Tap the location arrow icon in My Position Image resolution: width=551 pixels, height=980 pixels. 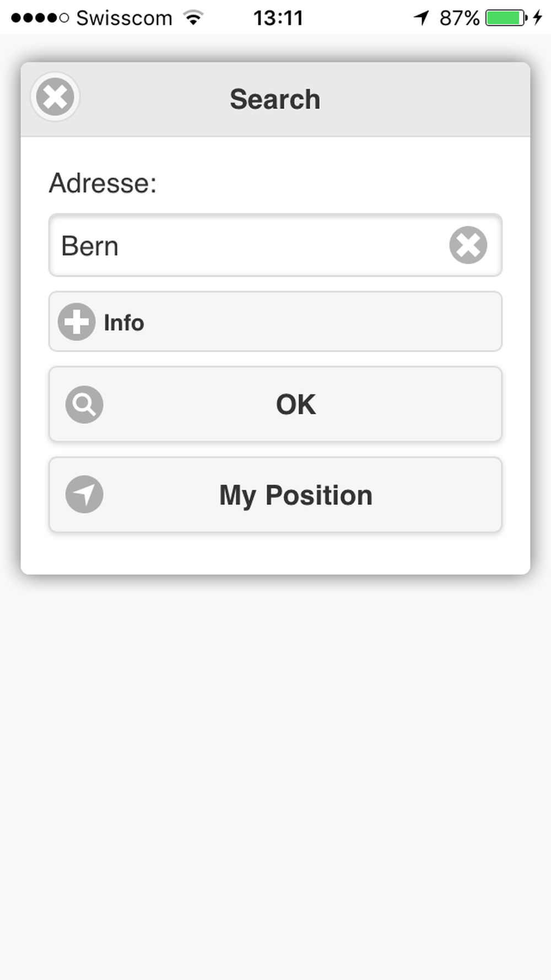click(84, 494)
